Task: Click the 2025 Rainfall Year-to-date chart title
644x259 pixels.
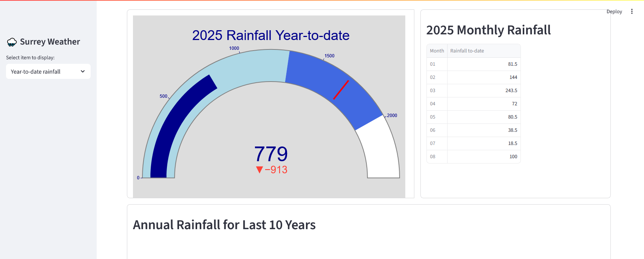Action: 271,35
